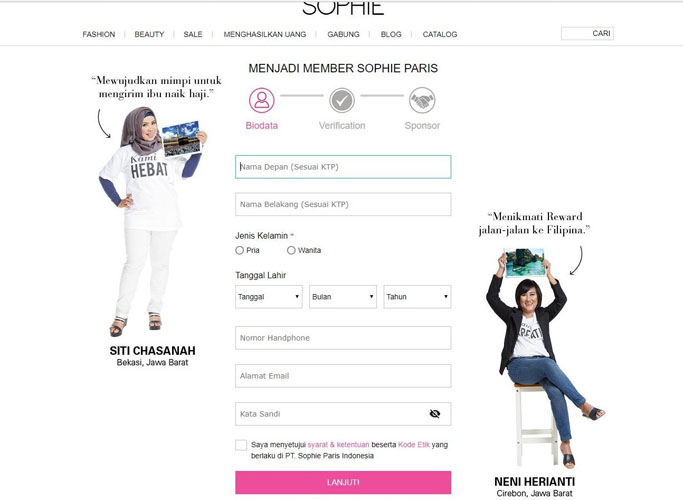
Task: Click the Biodata step person icon
Action: pyautogui.click(x=261, y=100)
